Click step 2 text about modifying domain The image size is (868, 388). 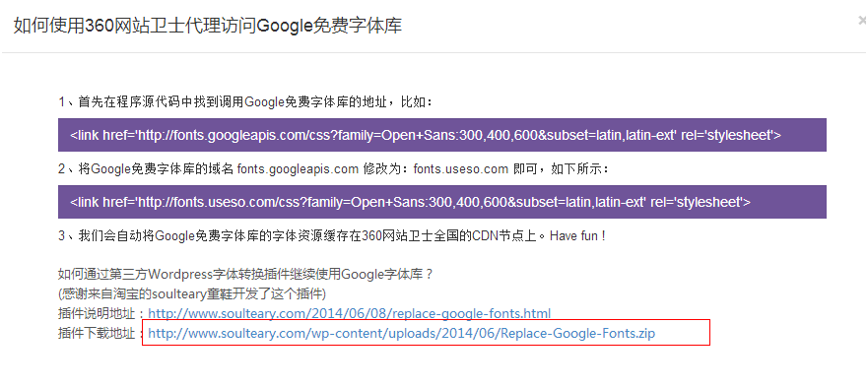click(x=334, y=168)
